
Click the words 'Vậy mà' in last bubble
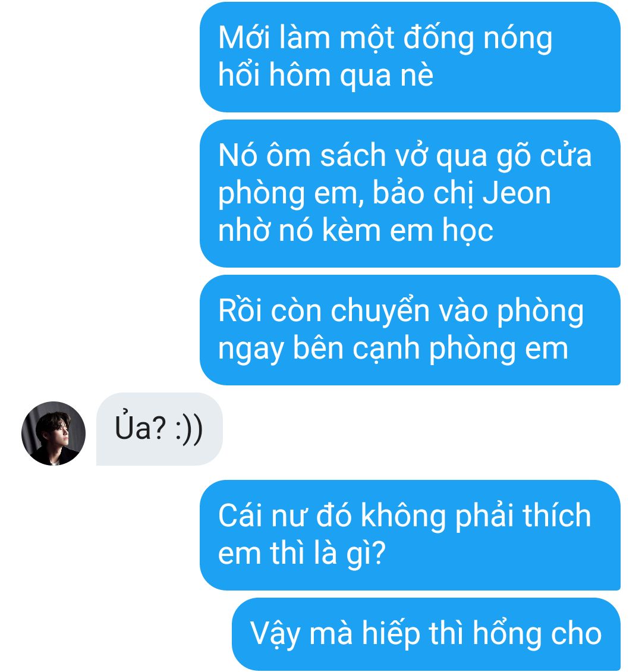click(301, 635)
